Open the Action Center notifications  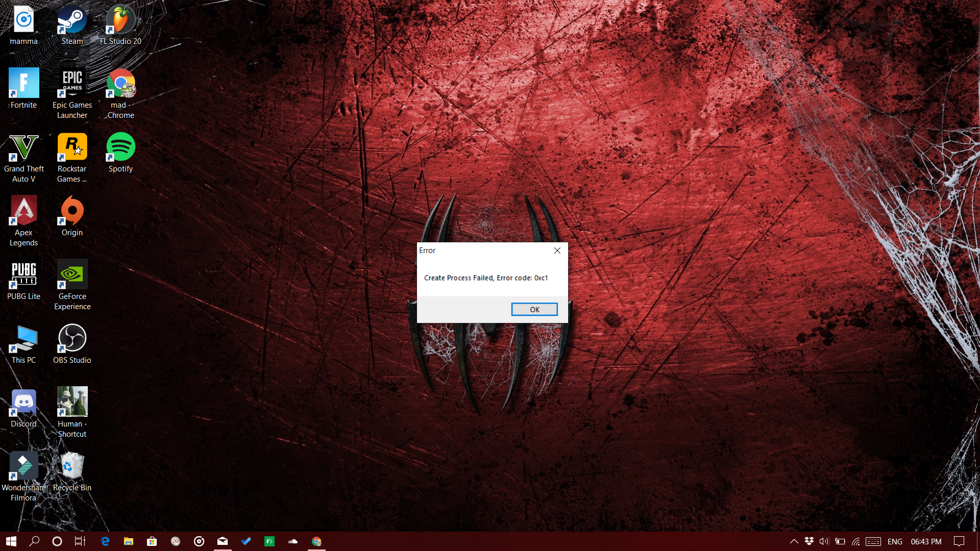959,541
